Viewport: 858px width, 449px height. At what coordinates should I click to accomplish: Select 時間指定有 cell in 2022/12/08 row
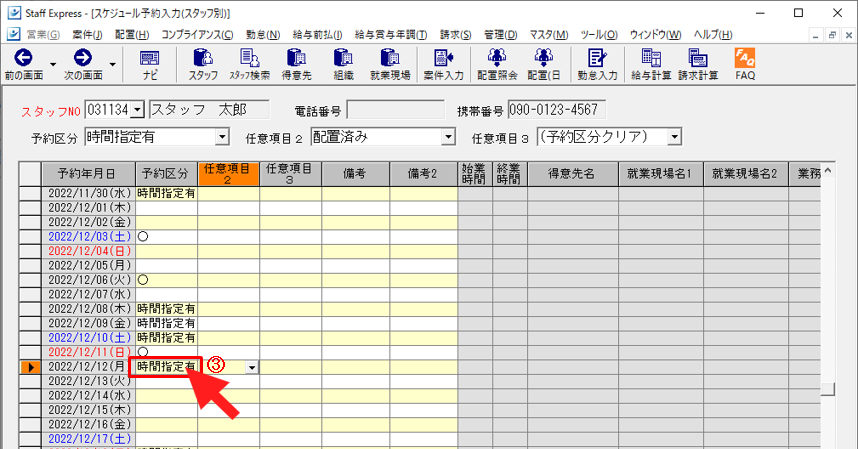point(166,309)
